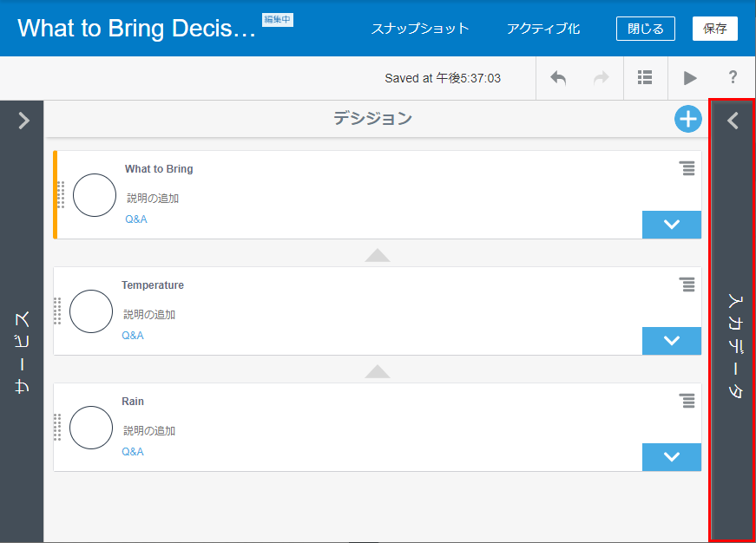Add a new decision with plus icon
756x543 pixels.
click(x=687, y=120)
